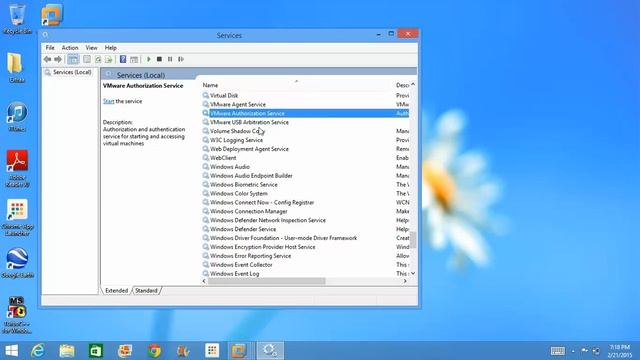Select Windows Driver Foundation service row
This screenshot has height=360, width=640.
pos(305,238)
